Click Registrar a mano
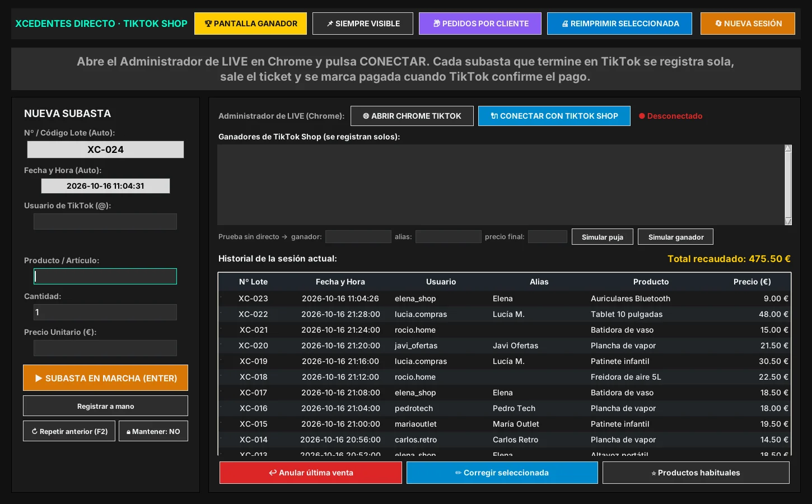Screen dimensions: 812x504 pos(105,406)
